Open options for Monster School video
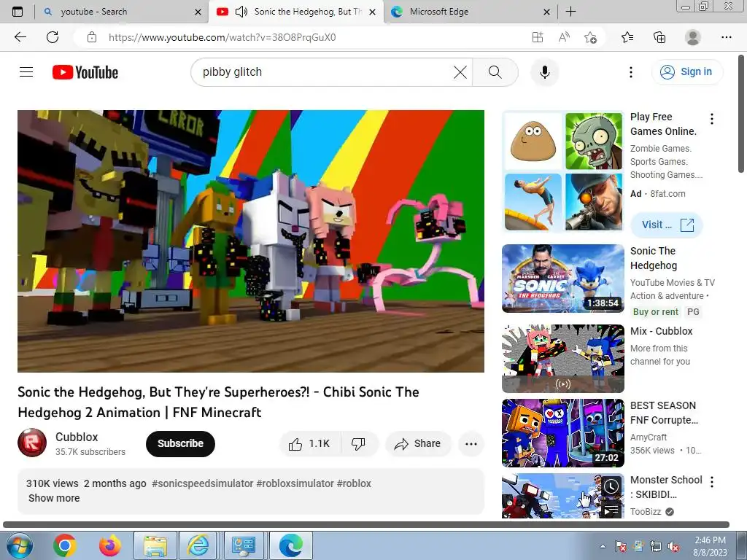Screen dimensions: 747x560 [x=712, y=482]
